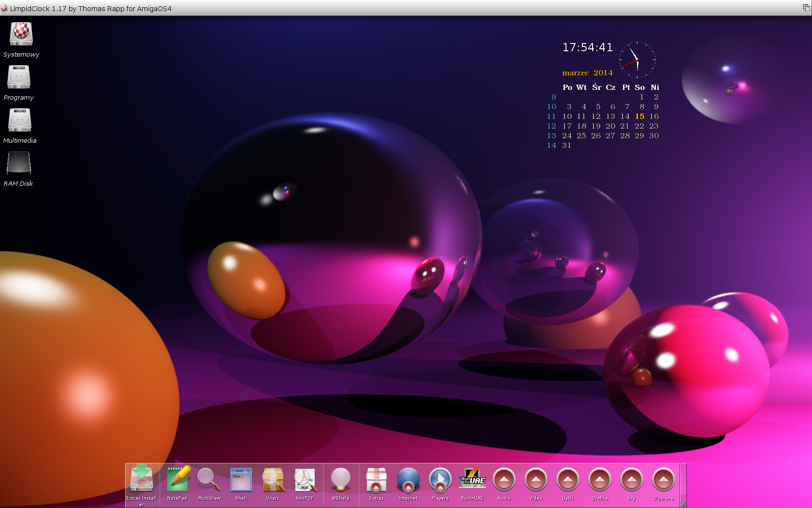Click the LimpidClock screen title text
Viewport: 812px width, 508px height.
(x=91, y=9)
